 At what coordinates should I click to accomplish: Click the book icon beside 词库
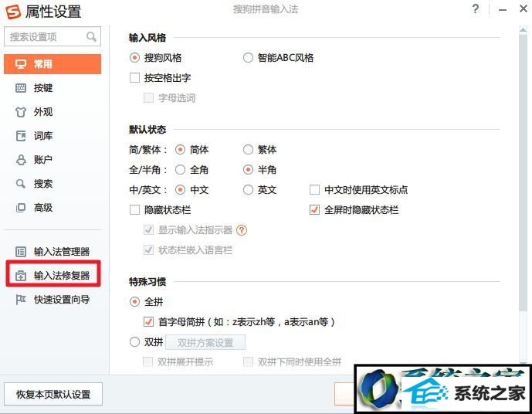click(21, 136)
